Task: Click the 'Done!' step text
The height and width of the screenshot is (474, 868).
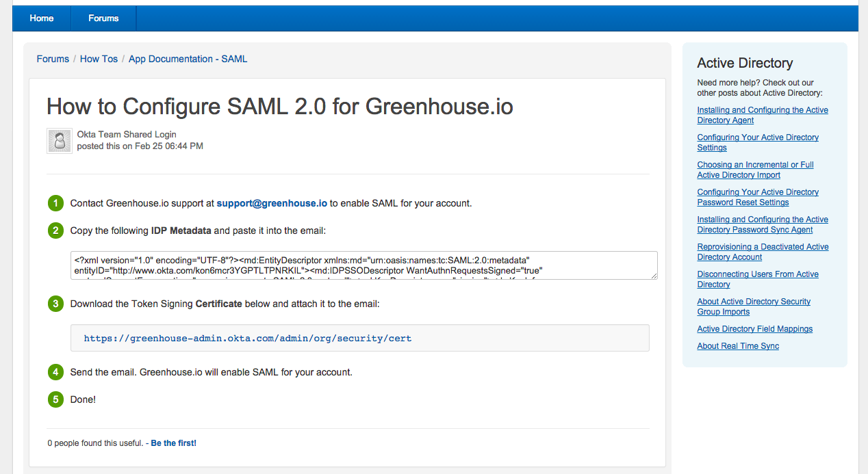Action: (84, 399)
